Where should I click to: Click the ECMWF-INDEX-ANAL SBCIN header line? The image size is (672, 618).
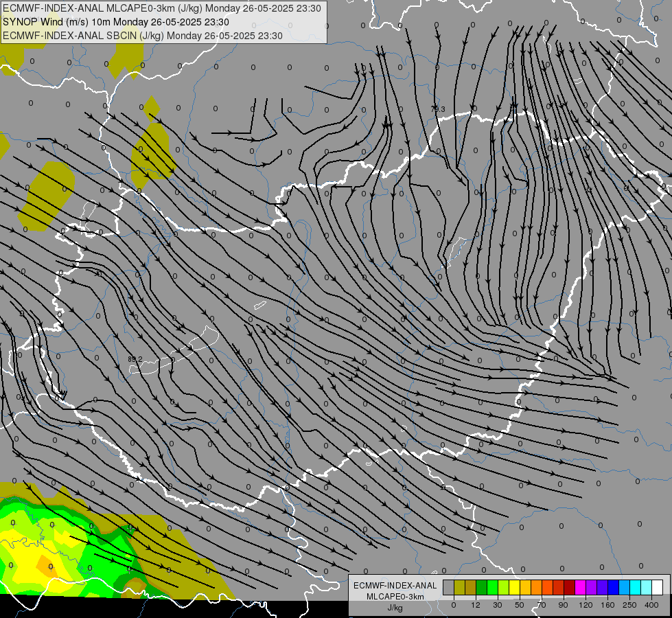tap(143, 36)
